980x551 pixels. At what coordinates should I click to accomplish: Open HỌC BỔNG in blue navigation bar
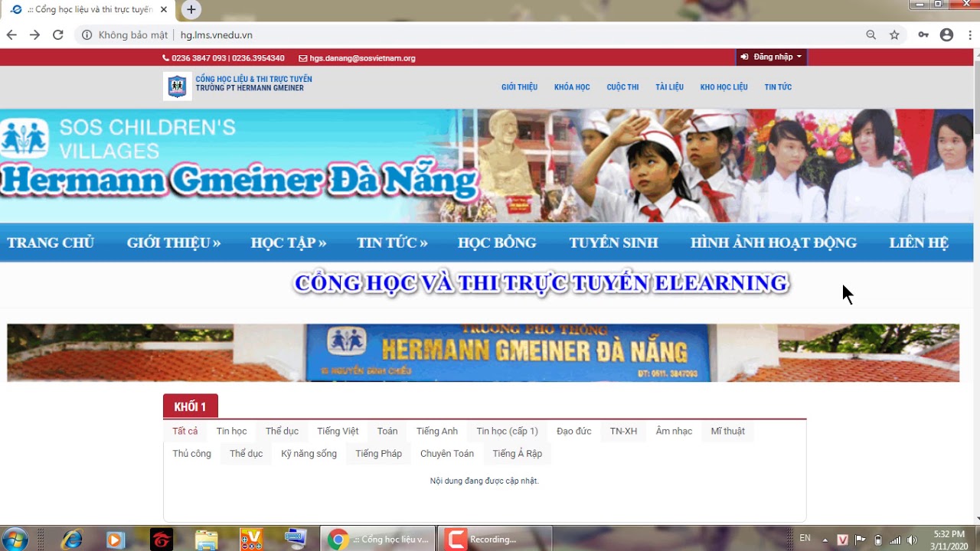[497, 243]
